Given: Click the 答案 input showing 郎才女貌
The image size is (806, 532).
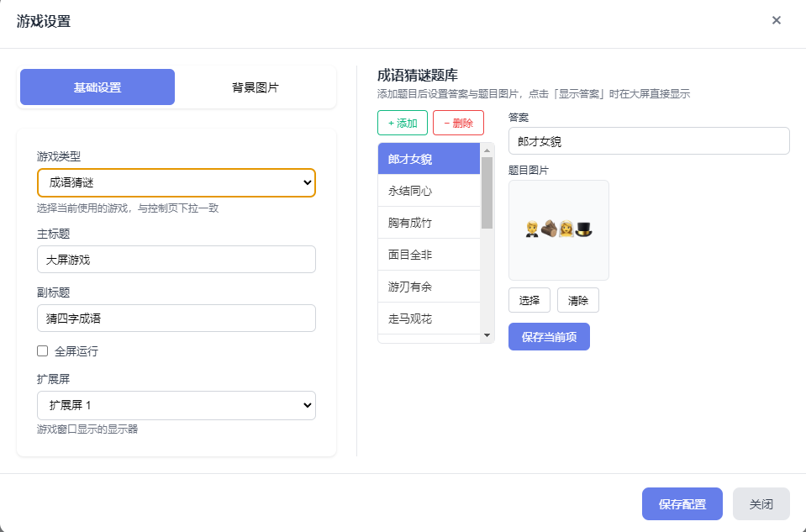Looking at the screenshot, I should pyautogui.click(x=648, y=140).
